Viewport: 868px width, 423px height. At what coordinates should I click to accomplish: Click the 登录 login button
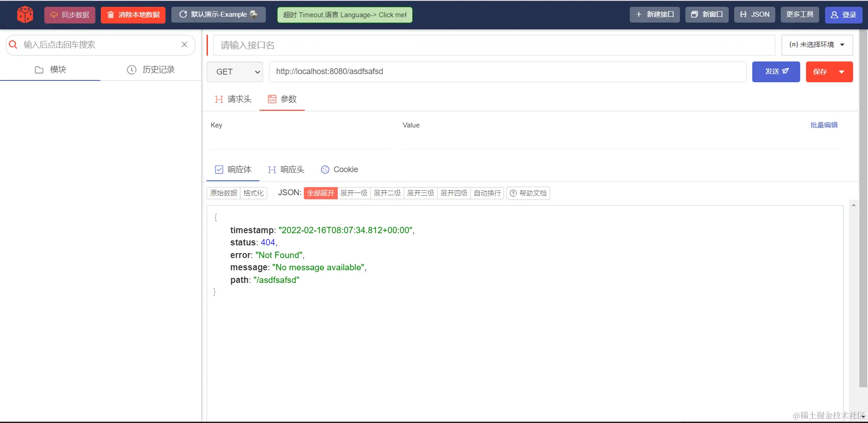(844, 15)
